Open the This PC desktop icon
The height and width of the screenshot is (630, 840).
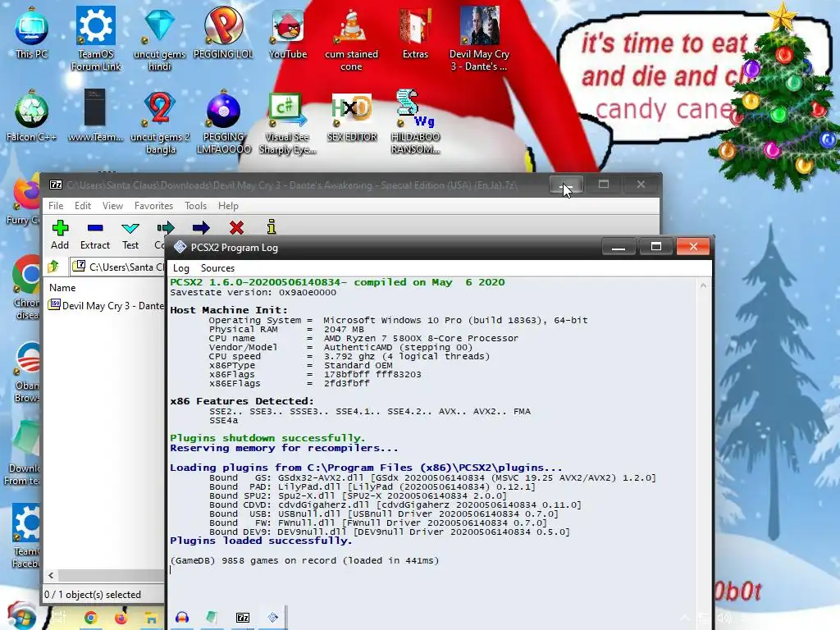click(32, 32)
